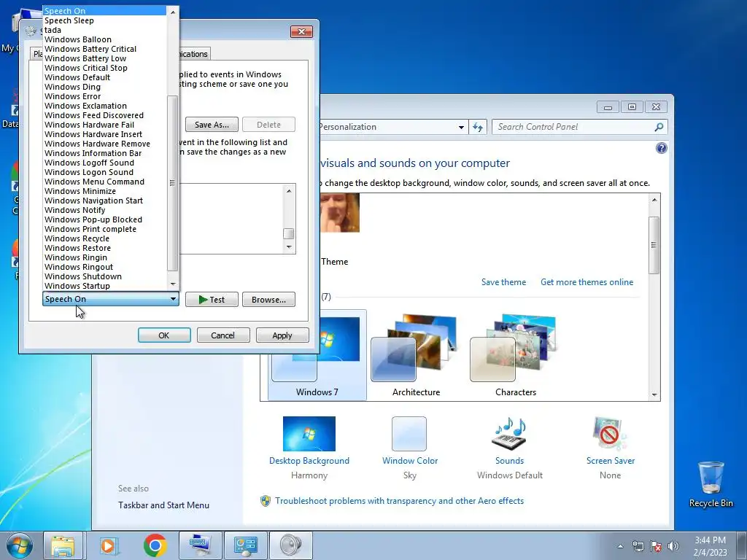This screenshot has width=747, height=560.
Task: Show hidden icons in system tray
Action: (620, 547)
